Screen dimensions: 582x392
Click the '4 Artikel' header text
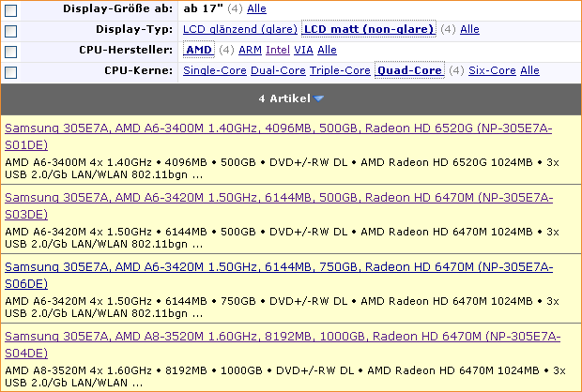(x=284, y=98)
